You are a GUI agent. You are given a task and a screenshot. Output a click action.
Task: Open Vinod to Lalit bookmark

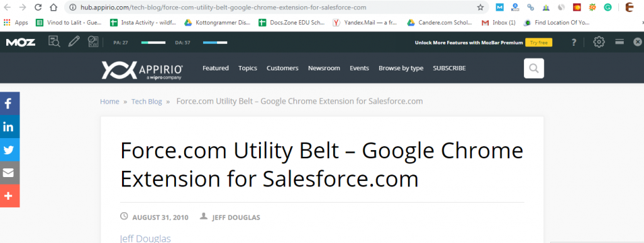pyautogui.click(x=69, y=23)
